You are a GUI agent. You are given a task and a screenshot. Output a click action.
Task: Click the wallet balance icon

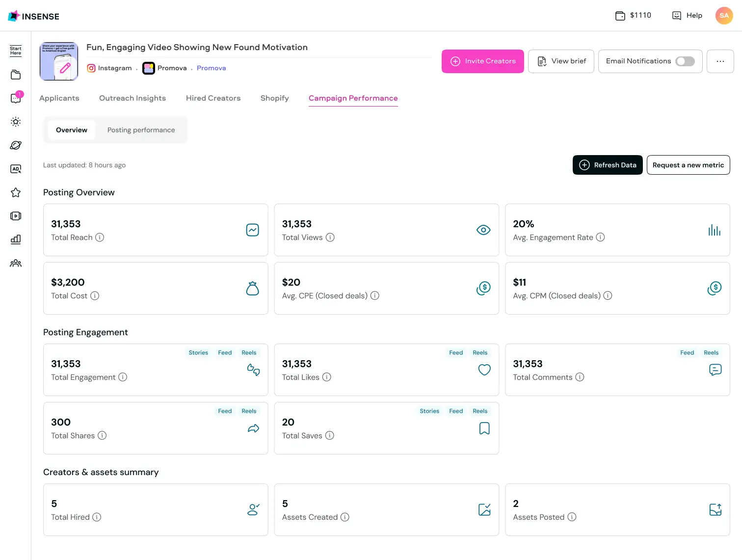(620, 16)
